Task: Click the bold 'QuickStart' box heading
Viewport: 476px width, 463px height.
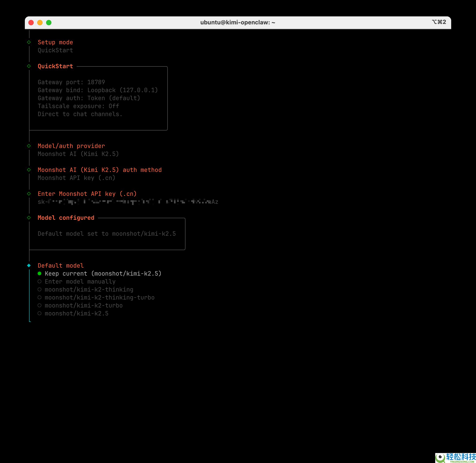Action: pyautogui.click(x=55, y=66)
